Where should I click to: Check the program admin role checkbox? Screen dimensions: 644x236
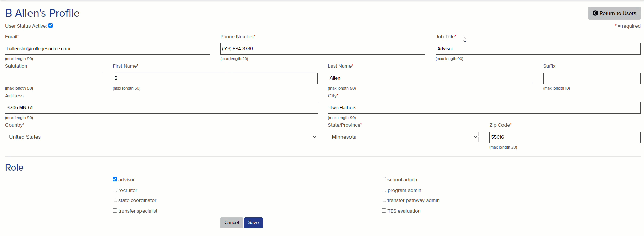click(x=384, y=190)
